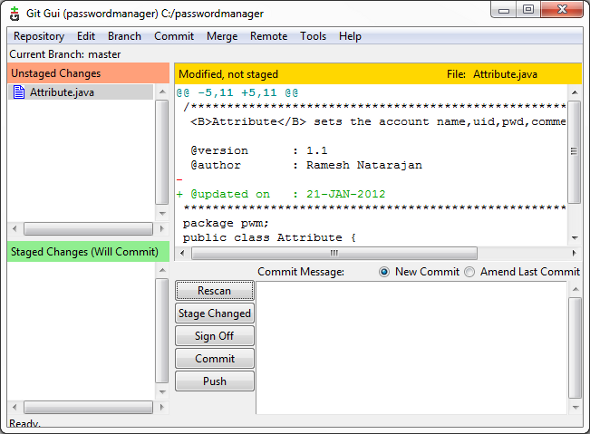590x434 pixels.
Task: Click the diff pane scroll left arrow
Action: point(182,253)
